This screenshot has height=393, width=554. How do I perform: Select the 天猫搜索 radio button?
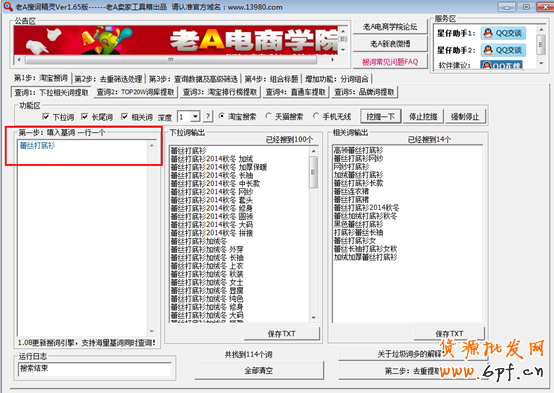point(269,116)
